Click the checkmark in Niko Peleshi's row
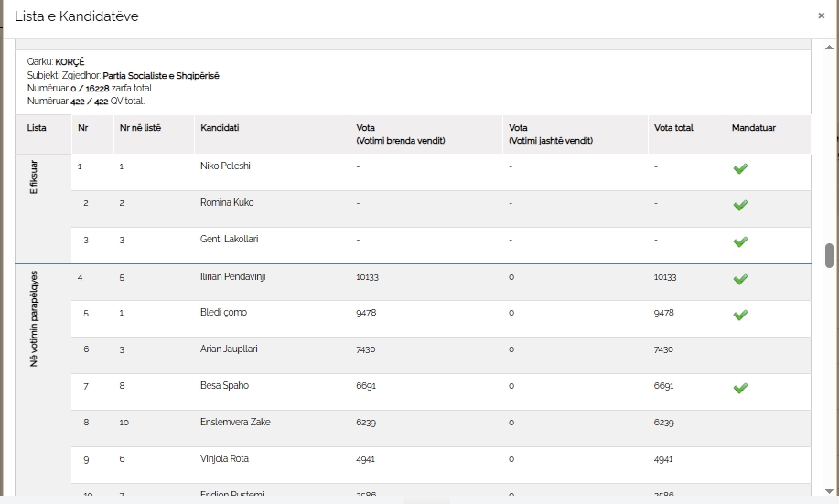This screenshot has height=504, width=839. coord(740,169)
